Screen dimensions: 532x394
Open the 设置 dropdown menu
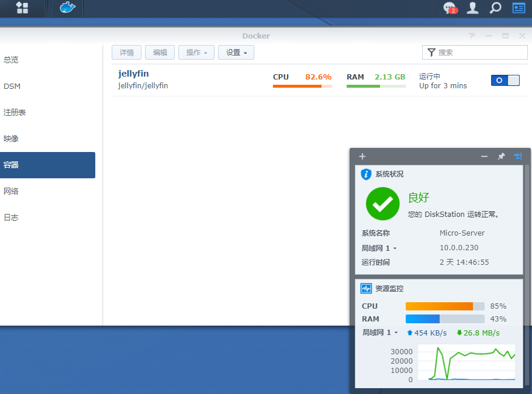(236, 53)
